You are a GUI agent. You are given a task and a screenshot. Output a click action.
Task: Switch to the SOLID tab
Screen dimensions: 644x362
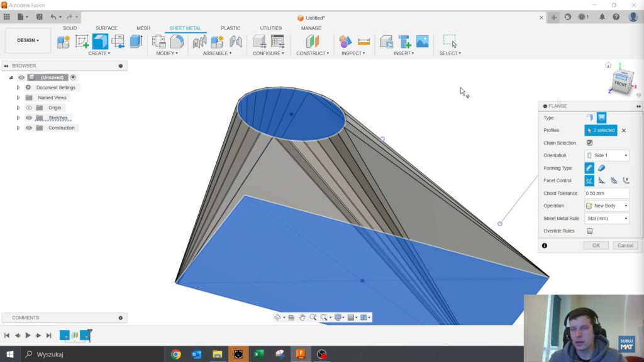coord(69,28)
